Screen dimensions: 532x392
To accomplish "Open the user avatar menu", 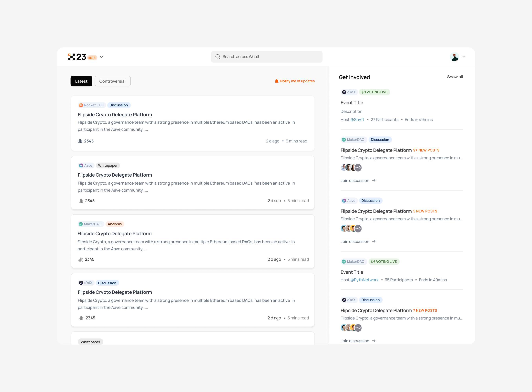I will [454, 57].
